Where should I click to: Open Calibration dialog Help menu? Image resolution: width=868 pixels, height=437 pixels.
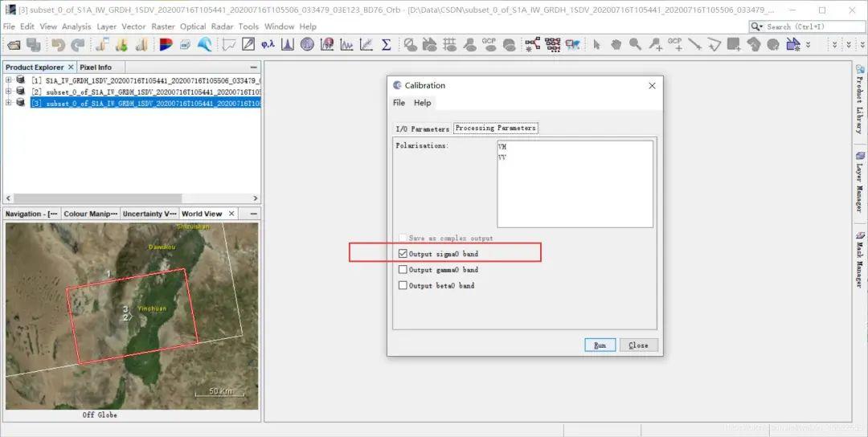(x=423, y=103)
